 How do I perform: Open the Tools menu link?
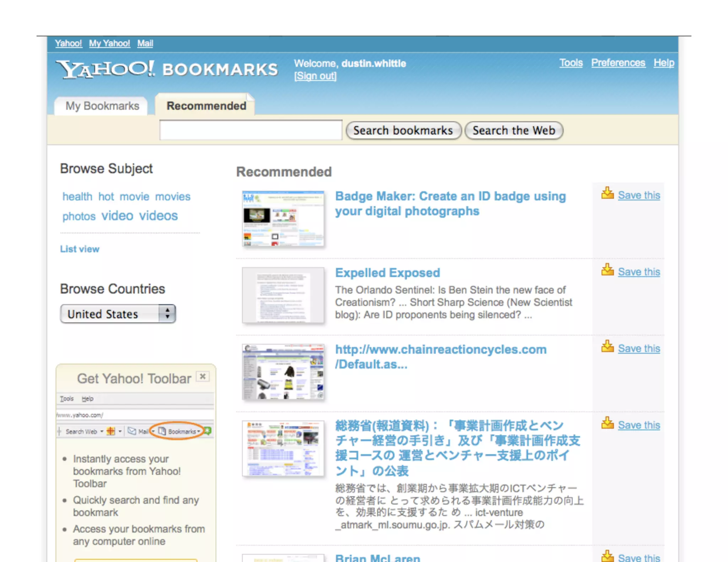point(571,63)
